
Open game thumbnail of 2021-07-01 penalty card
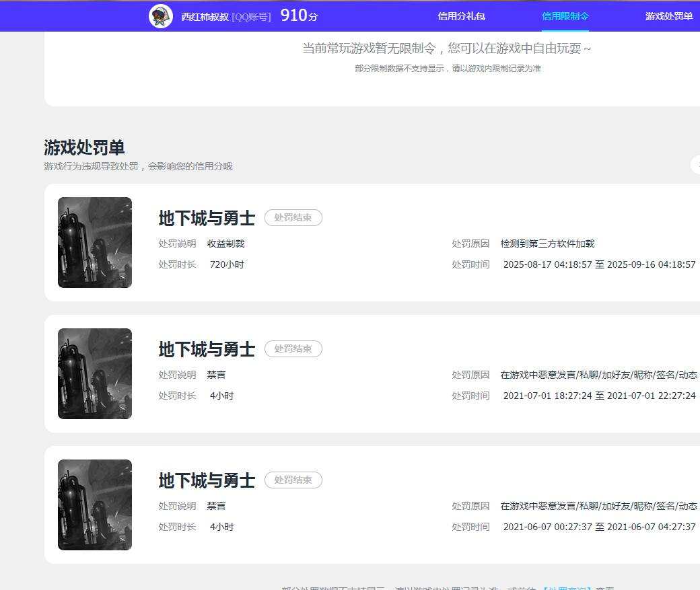(95, 373)
